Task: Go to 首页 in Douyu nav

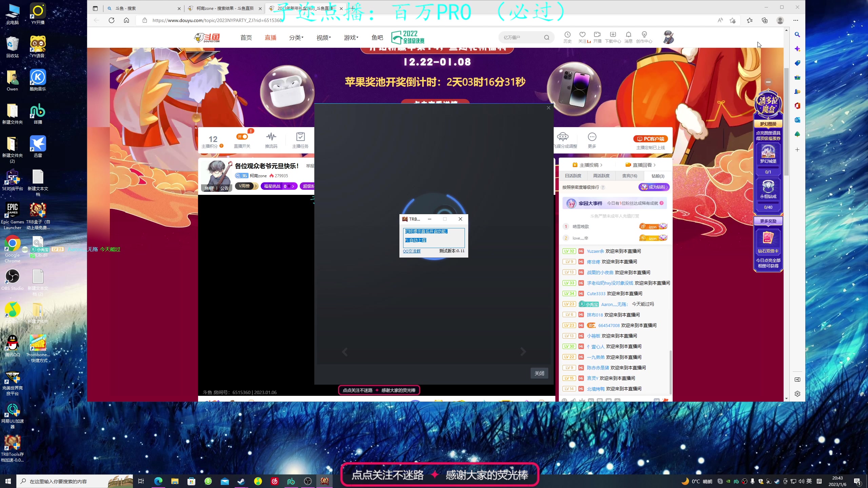Action: (x=246, y=37)
